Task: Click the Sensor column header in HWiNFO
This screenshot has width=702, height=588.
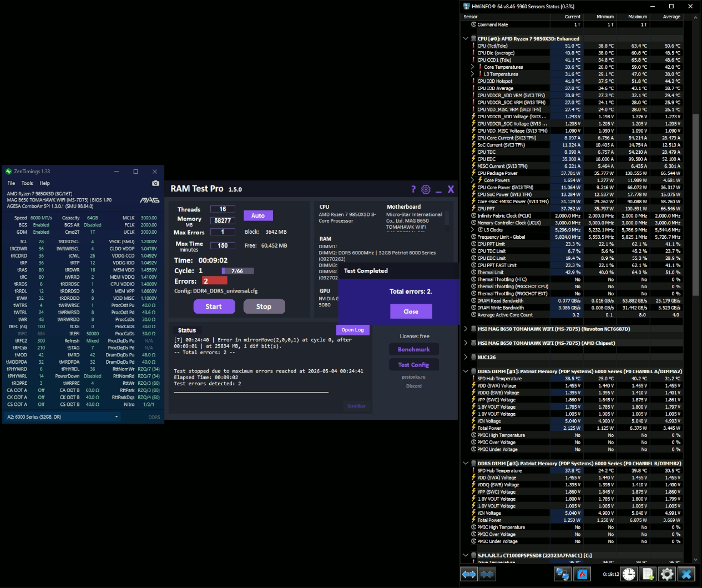Action: tap(505, 17)
